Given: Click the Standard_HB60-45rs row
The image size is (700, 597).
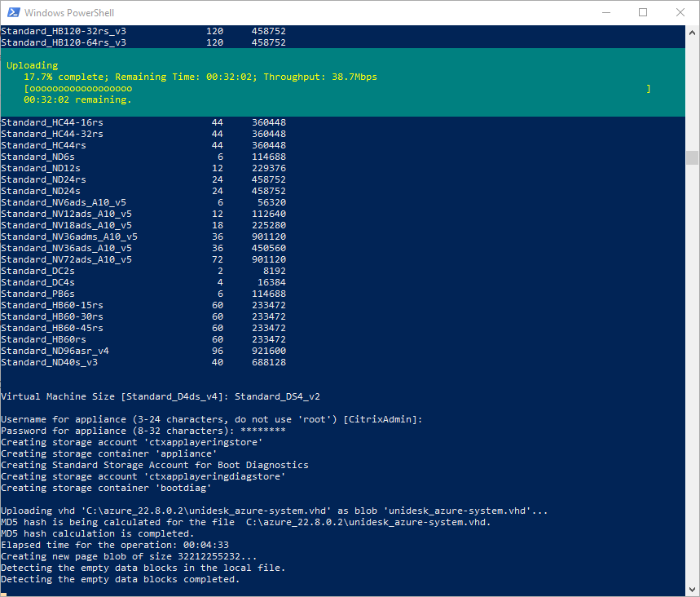Looking at the screenshot, I should pos(143,328).
